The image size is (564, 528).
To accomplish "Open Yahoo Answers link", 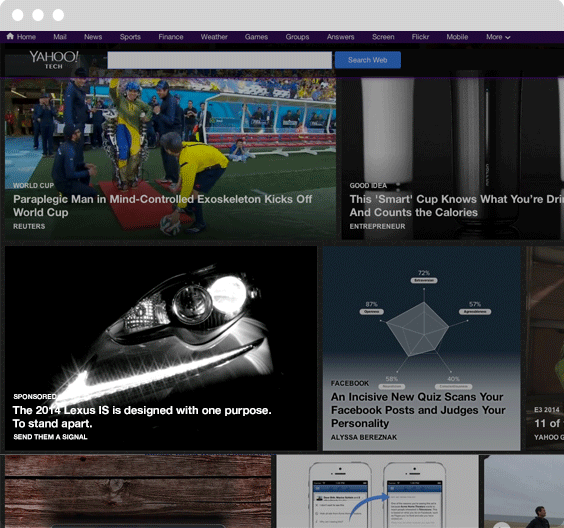I will (x=341, y=37).
